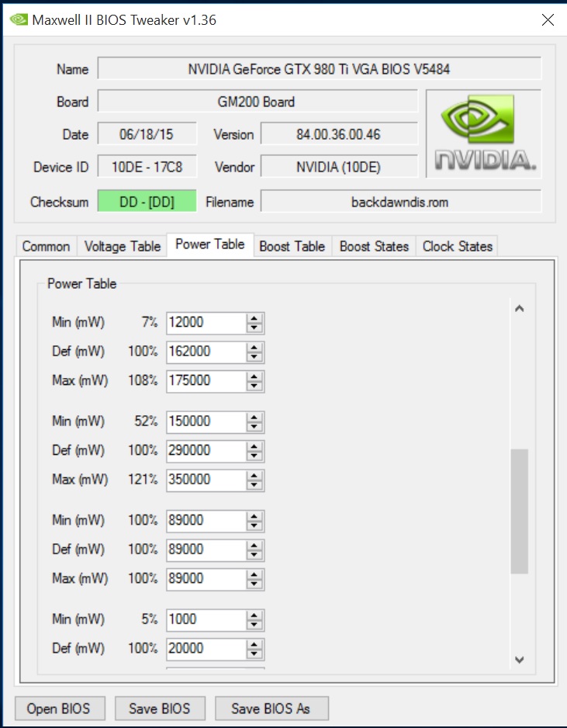Click the Open BIOS button
The image size is (567, 728).
tap(60, 709)
